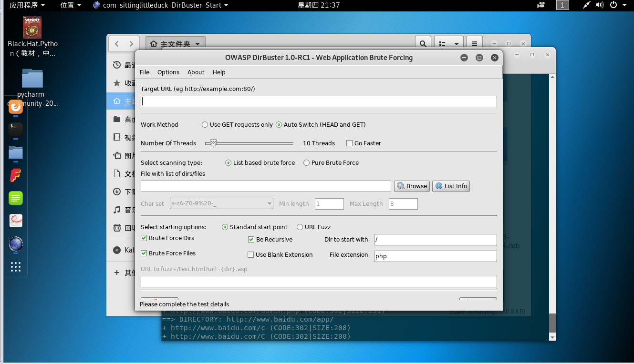Viewport: 634px width, 364px height.
Task: Click the list of dirs/files path field
Action: (266, 186)
